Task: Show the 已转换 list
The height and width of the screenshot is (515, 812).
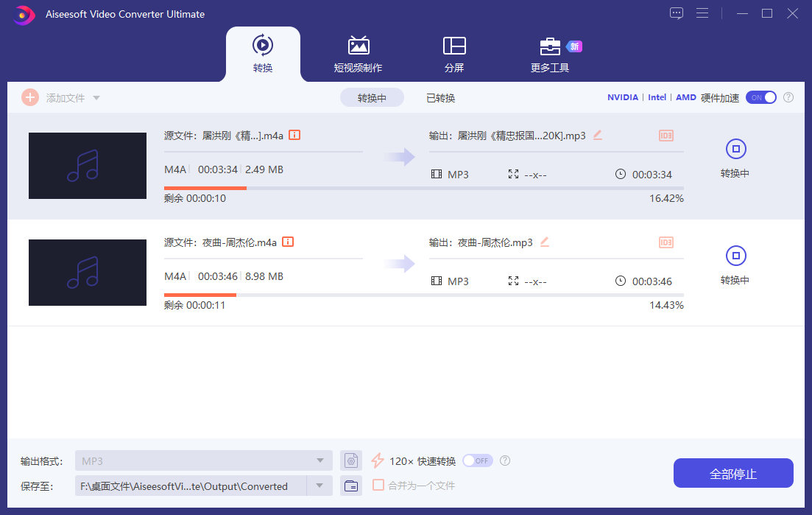Action: click(x=440, y=98)
